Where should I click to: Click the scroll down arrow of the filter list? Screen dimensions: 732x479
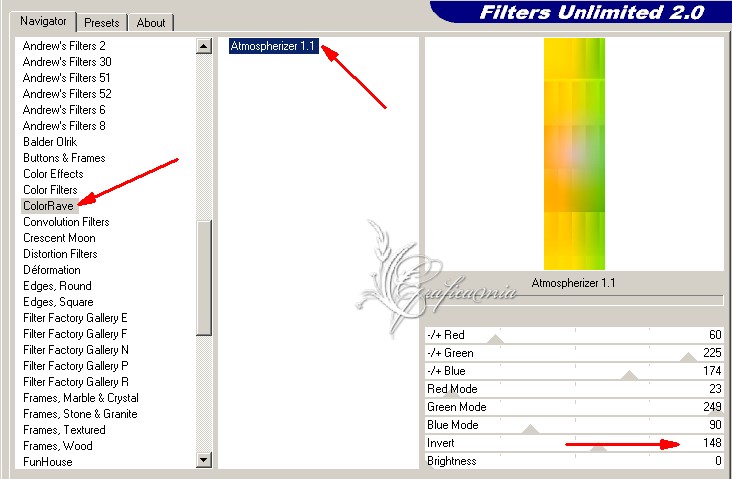204,460
